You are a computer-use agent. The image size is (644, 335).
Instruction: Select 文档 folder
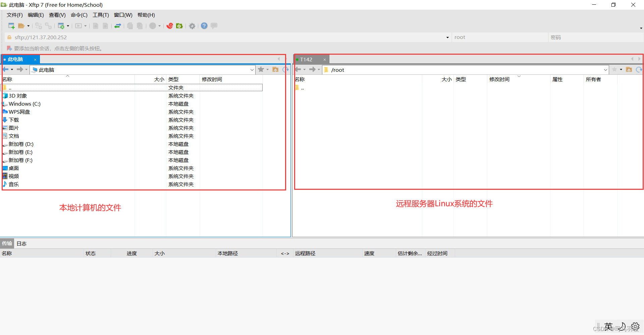click(x=14, y=136)
